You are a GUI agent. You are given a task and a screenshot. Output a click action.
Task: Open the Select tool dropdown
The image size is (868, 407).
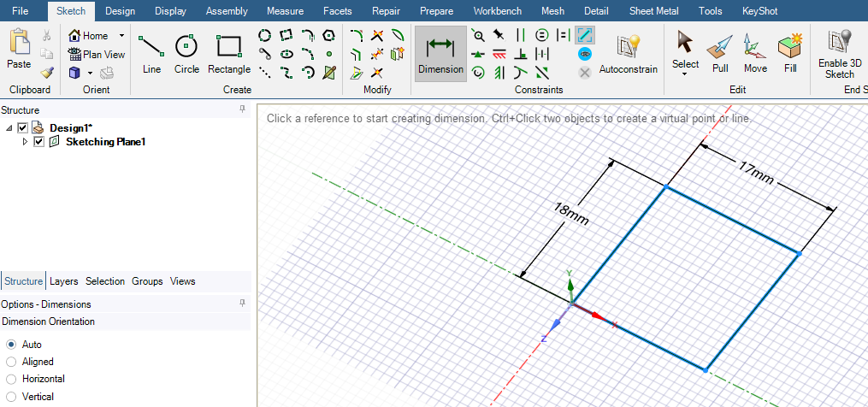point(685,74)
